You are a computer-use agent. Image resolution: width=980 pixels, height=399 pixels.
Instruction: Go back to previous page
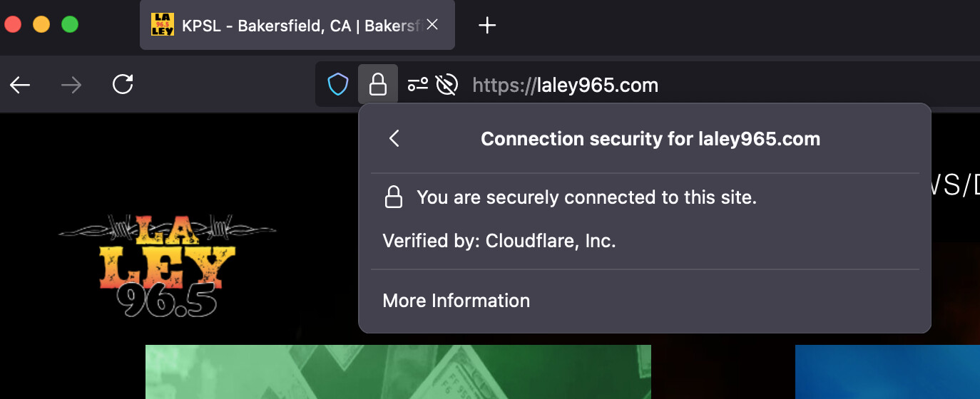click(20, 85)
